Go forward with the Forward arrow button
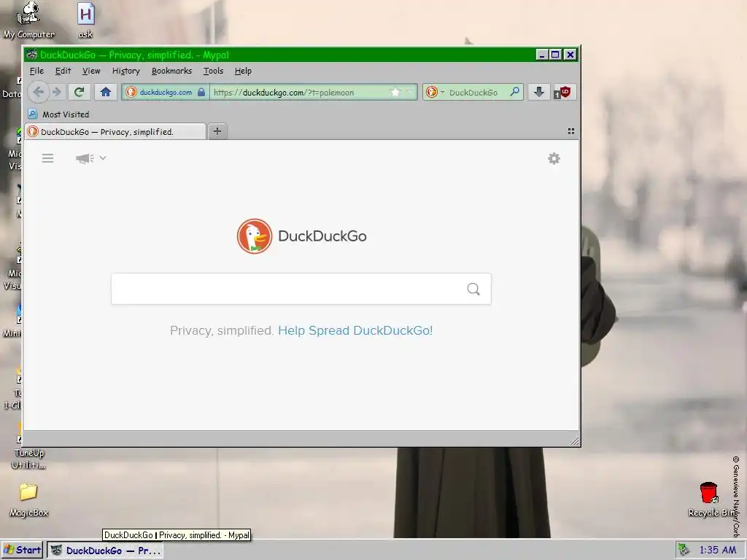The height and width of the screenshot is (560, 747). click(57, 92)
